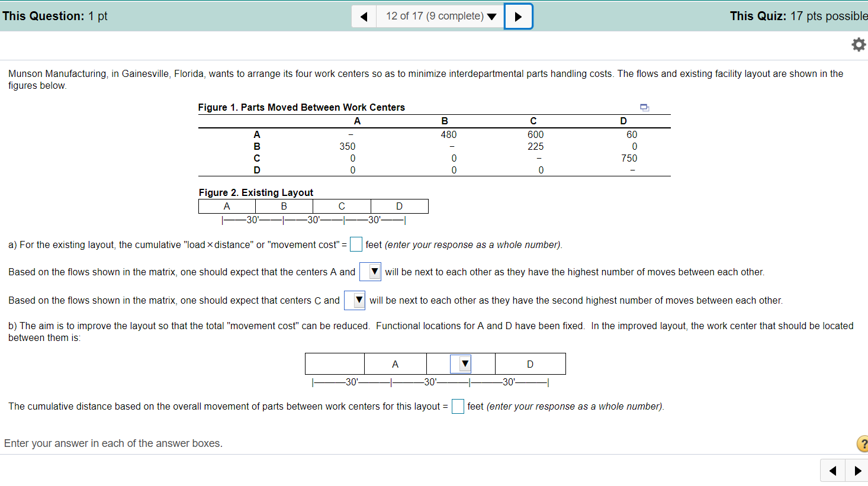The height and width of the screenshot is (486, 868).
Task: Open the quiz settings gear
Action: (x=858, y=44)
